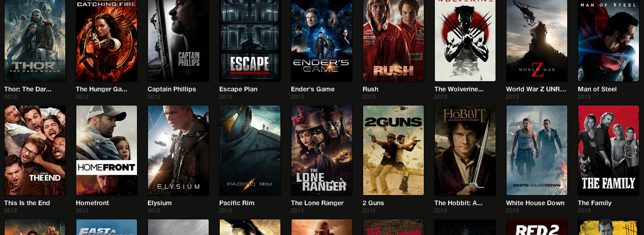Select The Lone Ranger poster
Screen dimensions: 644x235
tap(322, 151)
